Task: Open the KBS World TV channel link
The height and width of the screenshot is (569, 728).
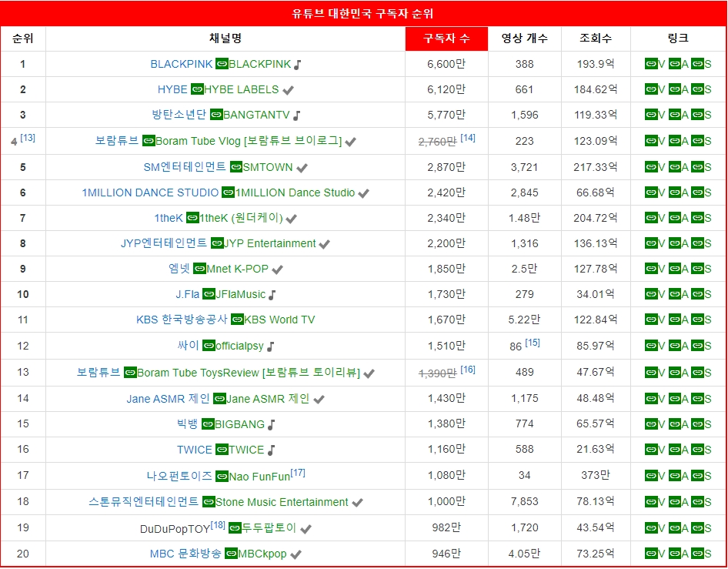Action: click(x=279, y=320)
